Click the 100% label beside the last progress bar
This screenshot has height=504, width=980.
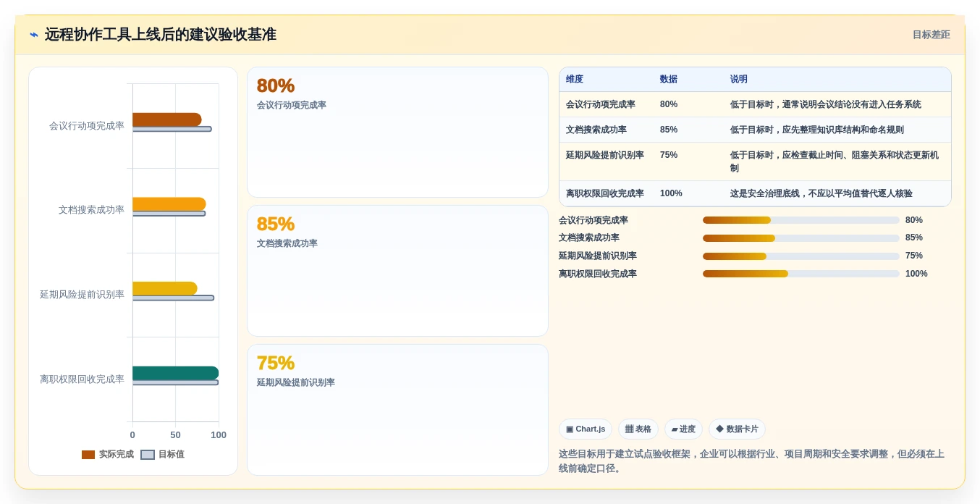(x=916, y=274)
